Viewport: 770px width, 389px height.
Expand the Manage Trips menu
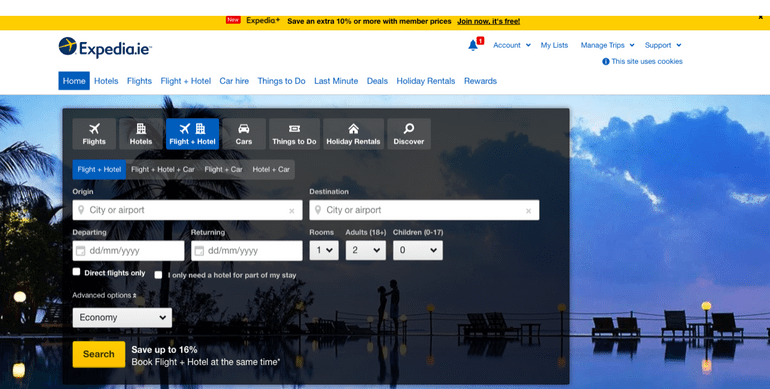pyautogui.click(x=607, y=45)
